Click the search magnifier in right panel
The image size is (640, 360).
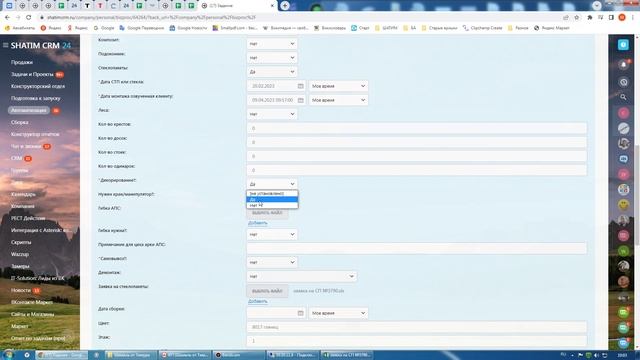623,97
